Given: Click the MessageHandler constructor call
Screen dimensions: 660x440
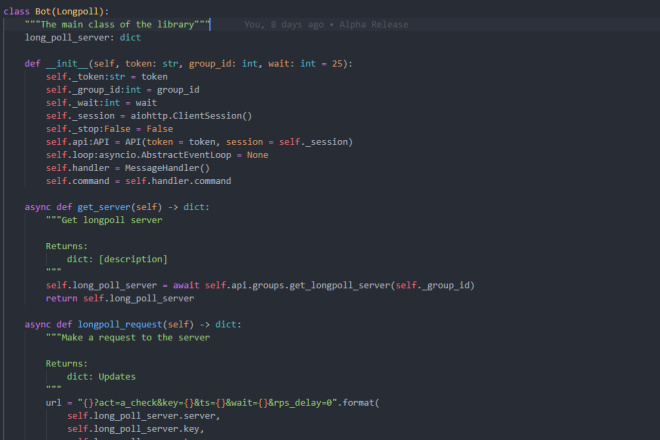Looking at the screenshot, I should click(167, 168).
